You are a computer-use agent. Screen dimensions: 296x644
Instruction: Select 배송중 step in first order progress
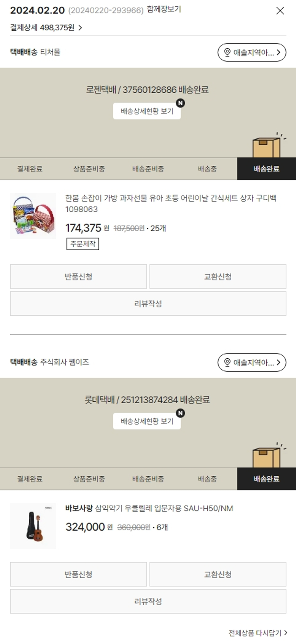coord(207,169)
